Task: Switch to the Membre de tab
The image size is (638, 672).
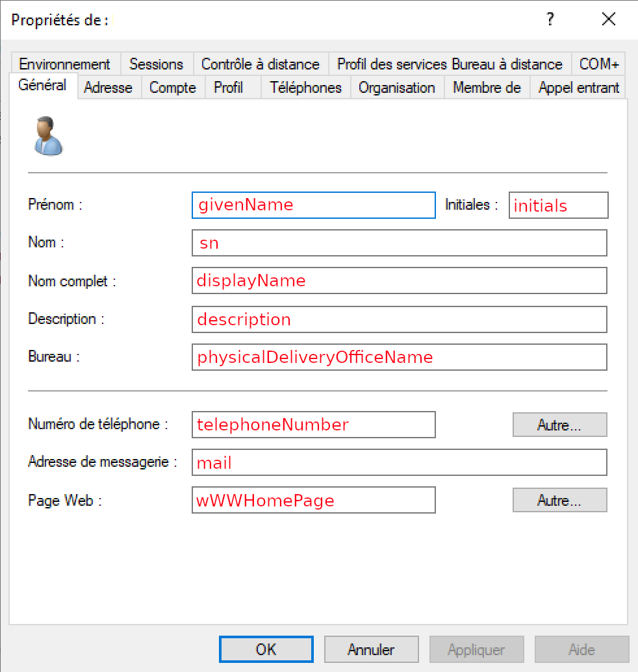Action: [x=487, y=88]
